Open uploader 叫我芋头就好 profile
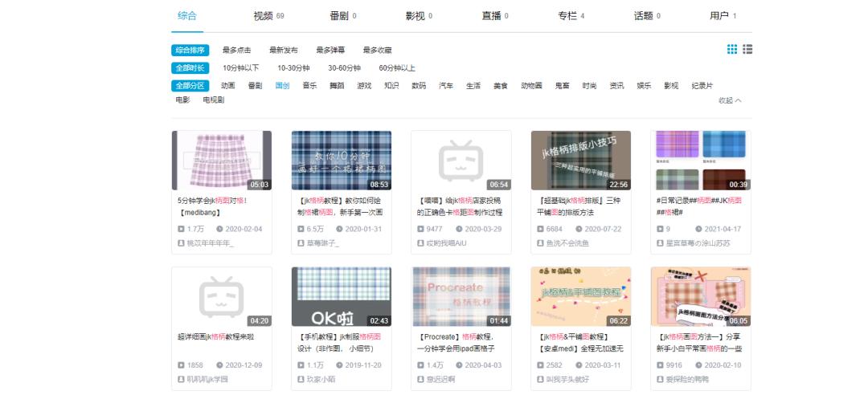 pos(567,379)
